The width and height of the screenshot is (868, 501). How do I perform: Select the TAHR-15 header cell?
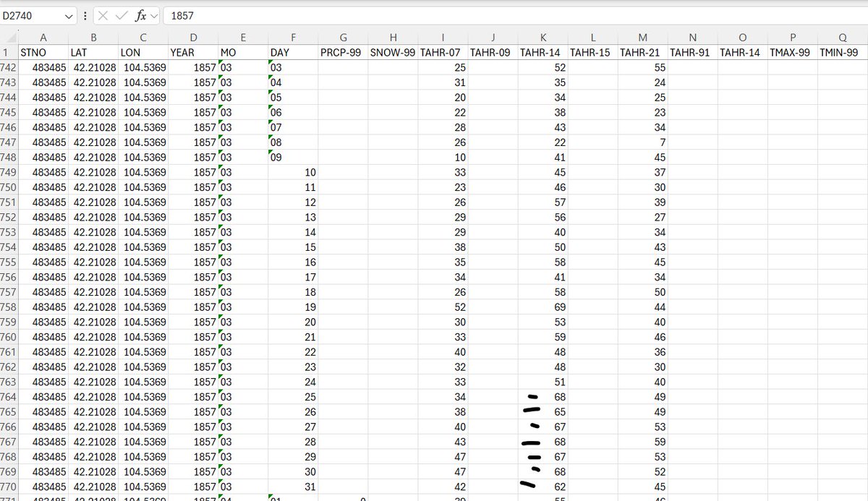click(x=593, y=53)
